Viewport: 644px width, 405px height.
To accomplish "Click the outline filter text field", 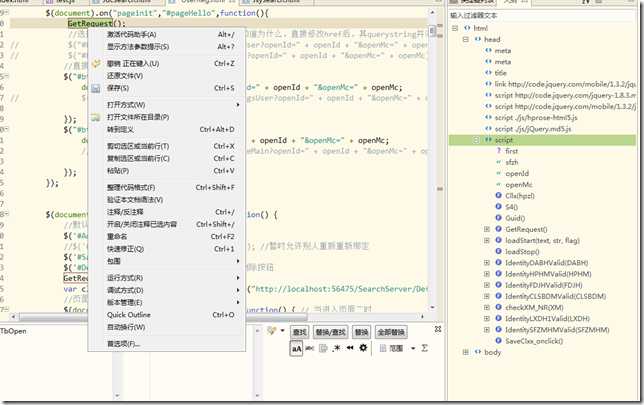I will click(x=542, y=16).
